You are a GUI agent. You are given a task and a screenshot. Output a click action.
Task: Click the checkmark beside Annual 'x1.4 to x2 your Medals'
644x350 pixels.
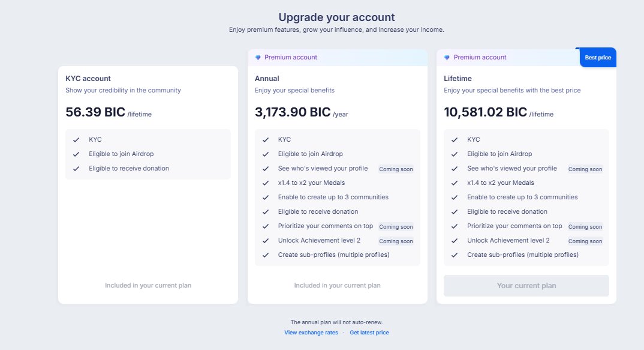[x=265, y=183]
